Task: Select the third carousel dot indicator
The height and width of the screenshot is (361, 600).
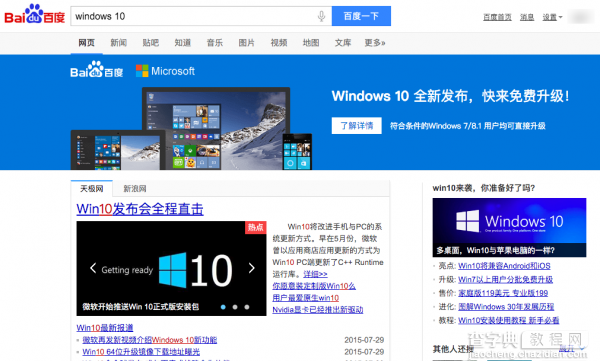Action: 247,307
